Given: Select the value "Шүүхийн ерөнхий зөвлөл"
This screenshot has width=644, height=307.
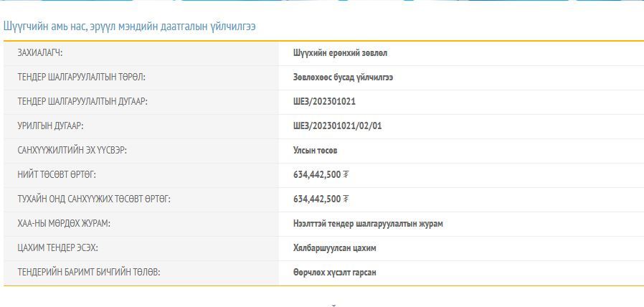Looking at the screenshot, I should [341, 53].
